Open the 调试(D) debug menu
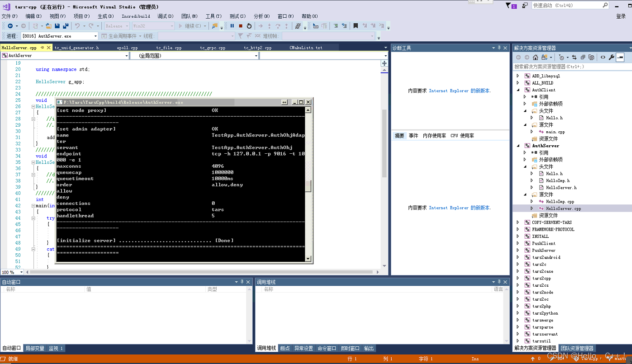The width and height of the screenshot is (632, 364). click(x=165, y=16)
